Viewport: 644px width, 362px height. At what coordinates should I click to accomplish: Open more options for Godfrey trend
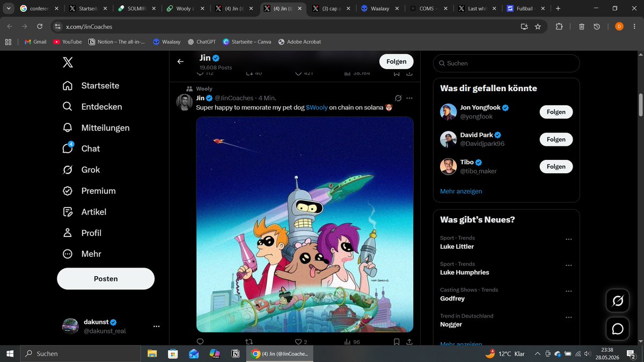click(569, 292)
